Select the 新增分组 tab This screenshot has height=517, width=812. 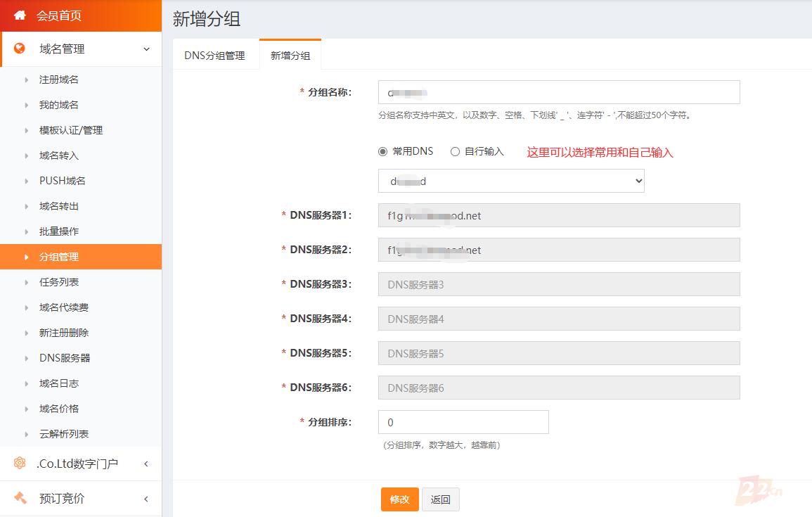290,56
